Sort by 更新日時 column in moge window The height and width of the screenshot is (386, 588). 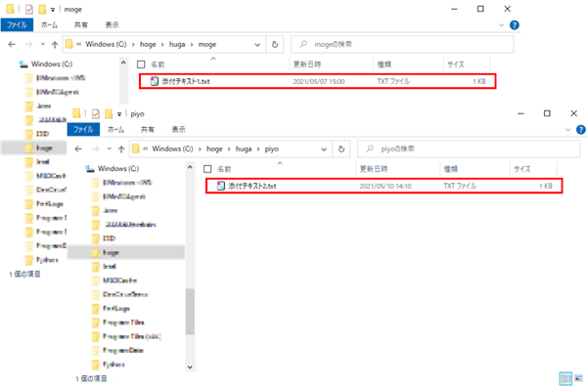pos(307,64)
